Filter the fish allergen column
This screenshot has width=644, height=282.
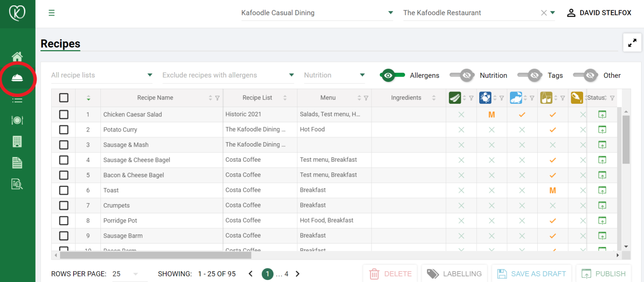[x=532, y=98]
